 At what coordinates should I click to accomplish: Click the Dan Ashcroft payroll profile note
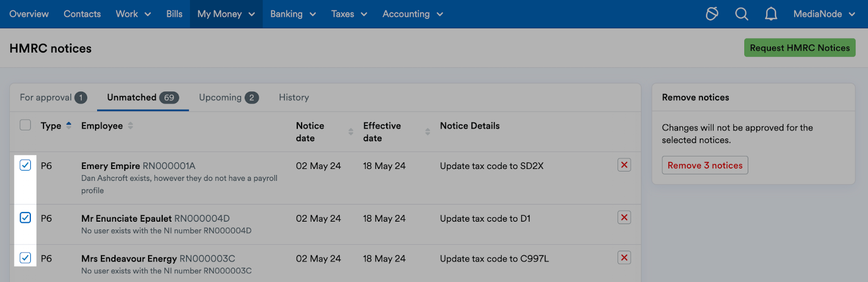coord(179,184)
